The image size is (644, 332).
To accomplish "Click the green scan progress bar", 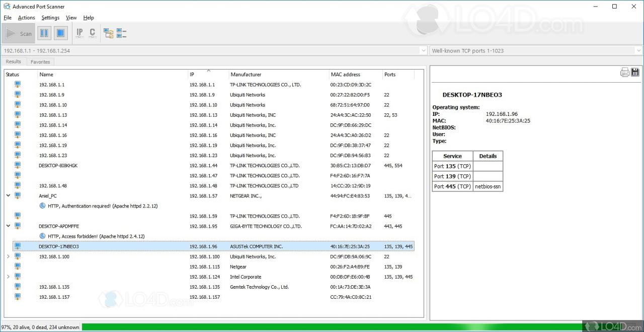I will 332,327.
